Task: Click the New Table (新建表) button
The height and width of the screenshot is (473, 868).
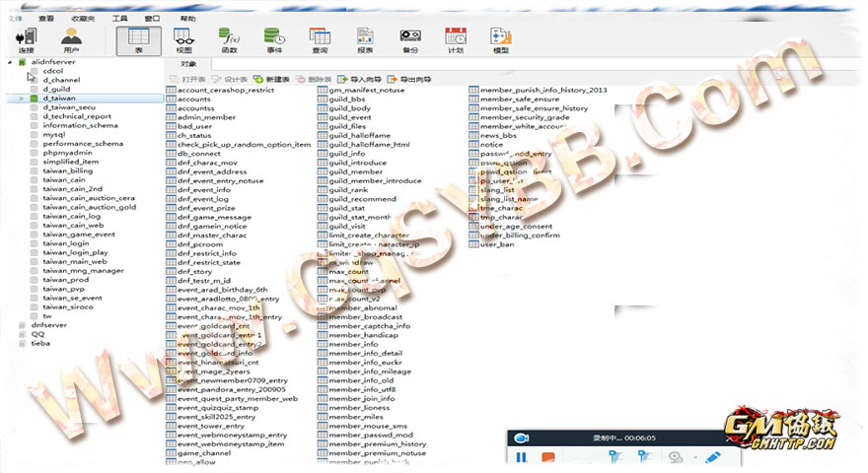Action: 271,79
